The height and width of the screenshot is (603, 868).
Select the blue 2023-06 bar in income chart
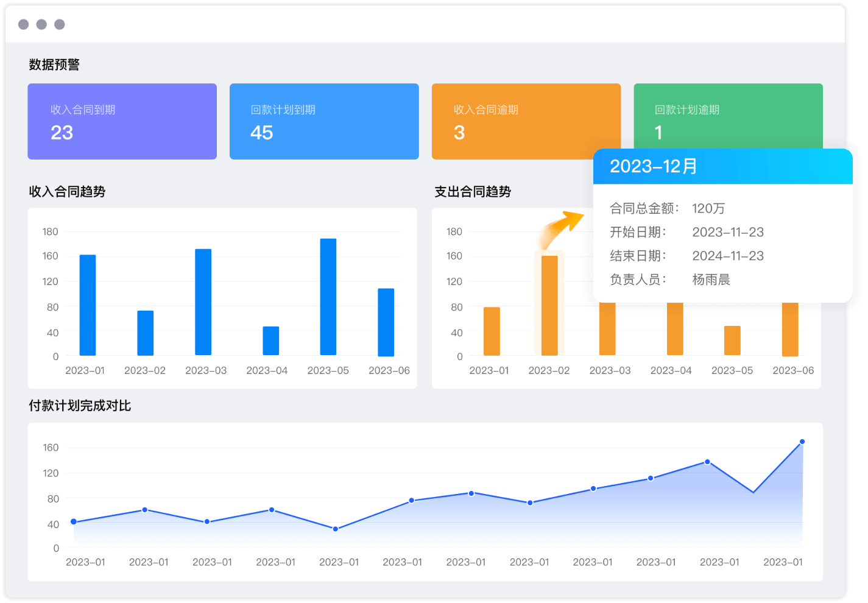[x=386, y=322]
